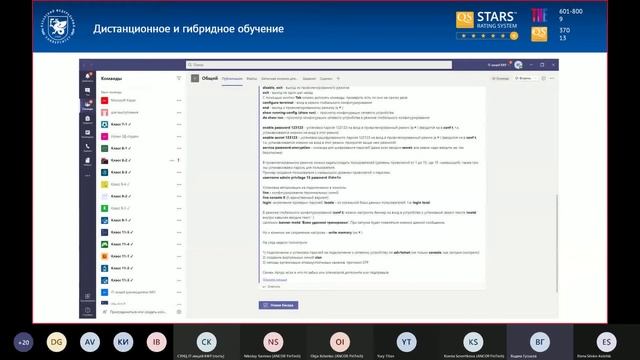Viewport: 640px width, 360px height.
Task: Select participant КИ avatar
Action: pyautogui.click(x=123, y=342)
